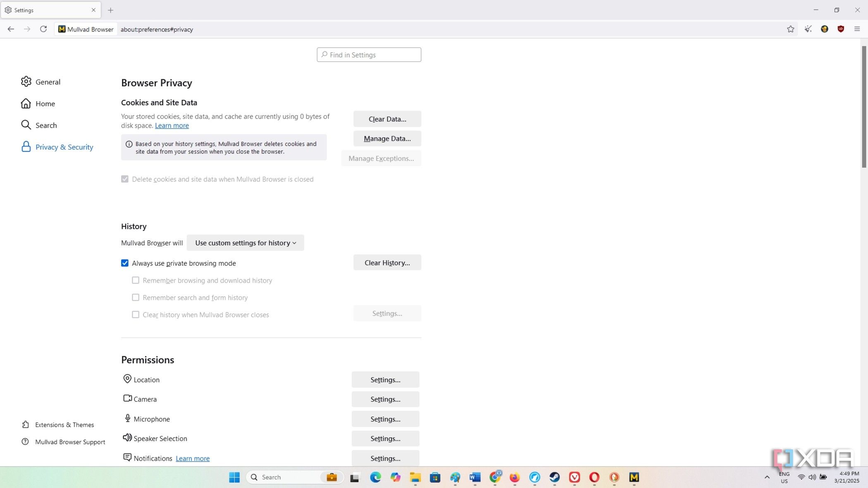
Task: Open Microsoft Edge from taskbar
Action: point(375,477)
